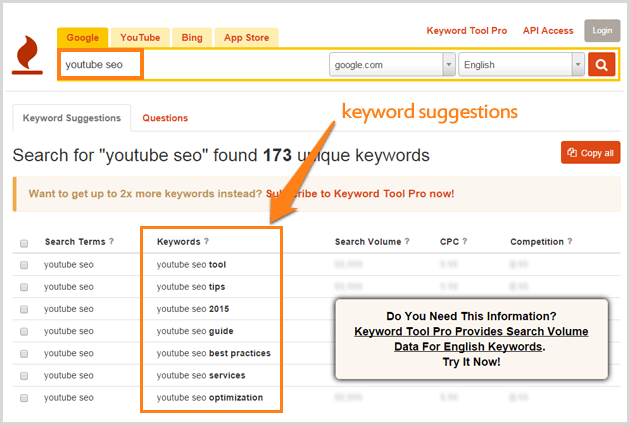Click Keyword Tool Pro Provides Search Volume link

[471, 339]
